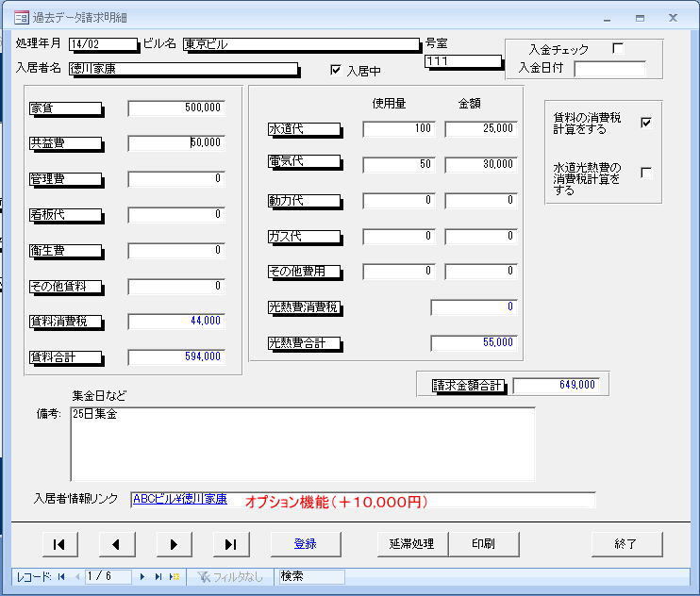Click the ビル名 field showing 東京ビル
Image resolution: width=700 pixels, height=596 pixels.
pyautogui.click(x=301, y=44)
